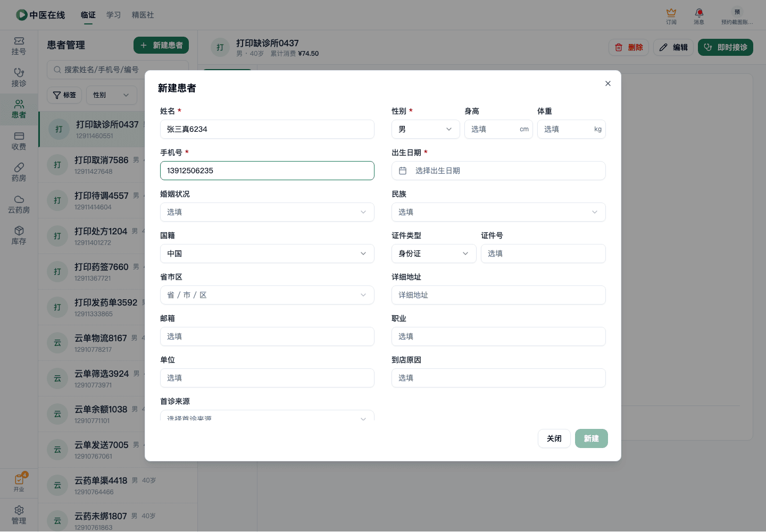Screen dimensions: 766x532
Task: Select patient 云单物流8167 in list
Action: click(x=91, y=343)
